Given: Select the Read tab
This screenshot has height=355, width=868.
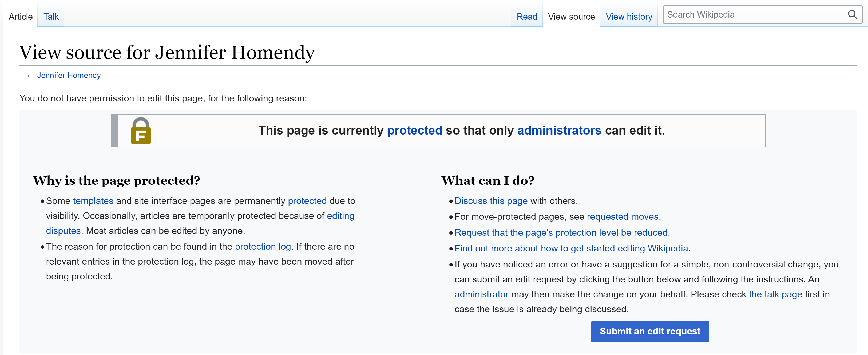Looking at the screenshot, I should tap(526, 17).
